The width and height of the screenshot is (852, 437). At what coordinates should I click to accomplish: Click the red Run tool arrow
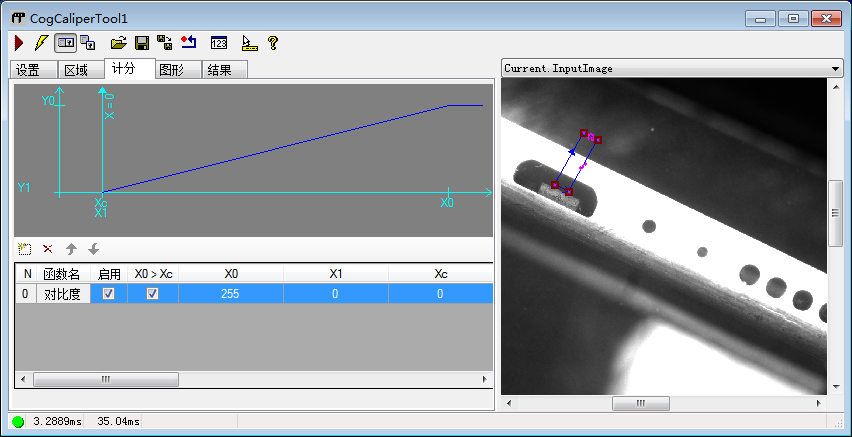[x=19, y=43]
